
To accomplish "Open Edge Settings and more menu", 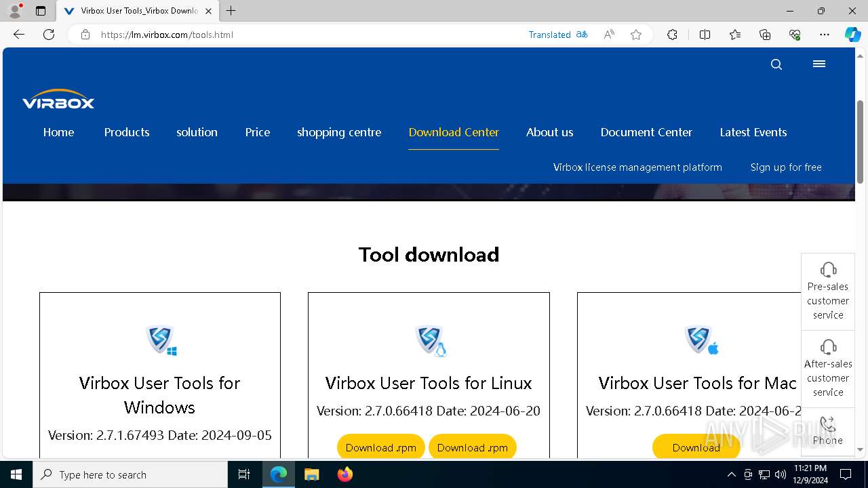I will pos(825,35).
